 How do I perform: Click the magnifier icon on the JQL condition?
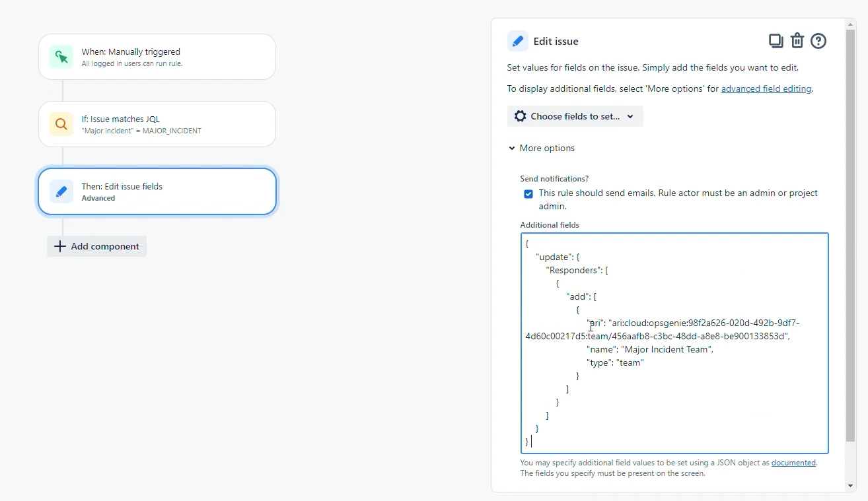(x=61, y=124)
